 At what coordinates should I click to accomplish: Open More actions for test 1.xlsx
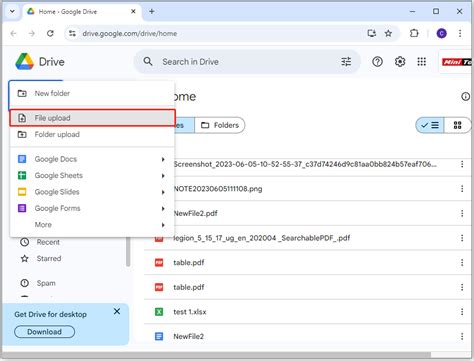[462, 312]
